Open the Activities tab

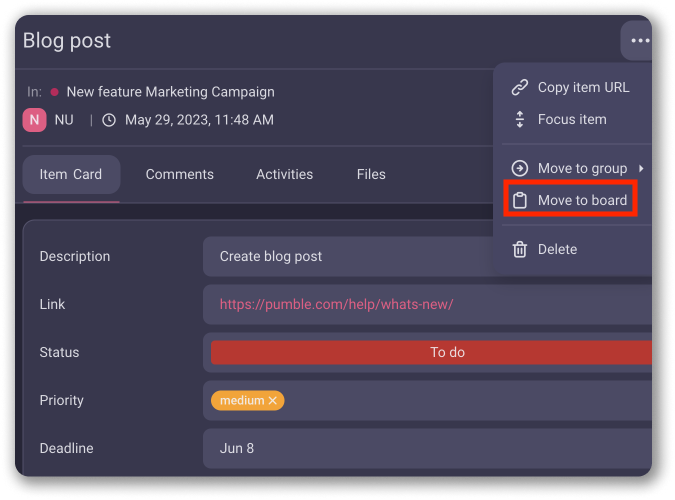(284, 174)
